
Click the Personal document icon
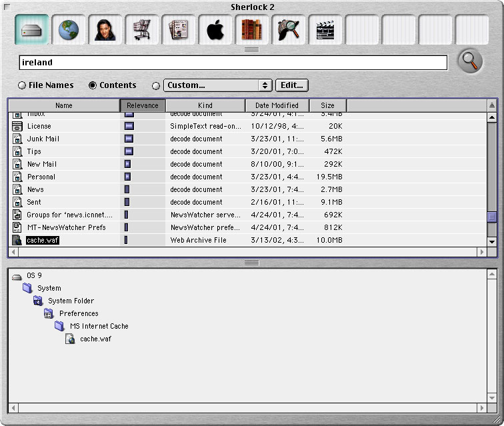[x=17, y=177]
